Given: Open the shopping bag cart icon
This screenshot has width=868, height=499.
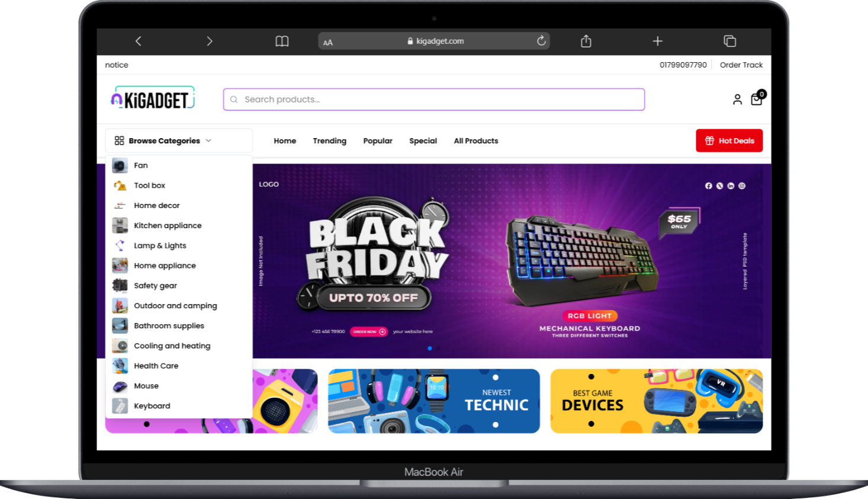Looking at the screenshot, I should coord(757,98).
